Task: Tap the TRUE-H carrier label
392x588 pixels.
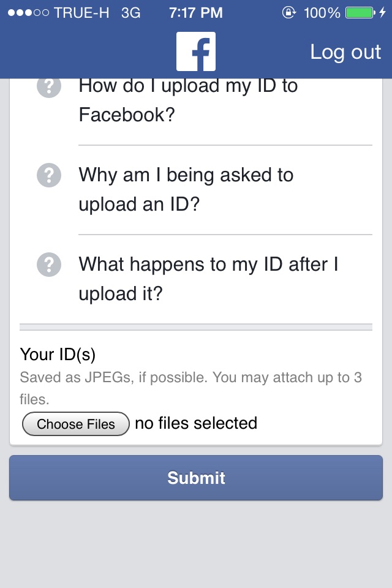Action: coord(81,13)
